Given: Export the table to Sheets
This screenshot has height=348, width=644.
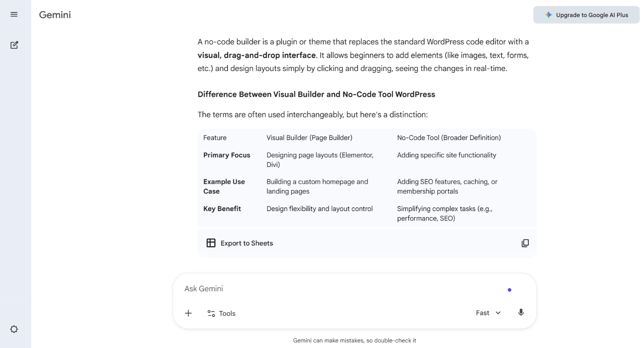Looking at the screenshot, I should tap(240, 243).
